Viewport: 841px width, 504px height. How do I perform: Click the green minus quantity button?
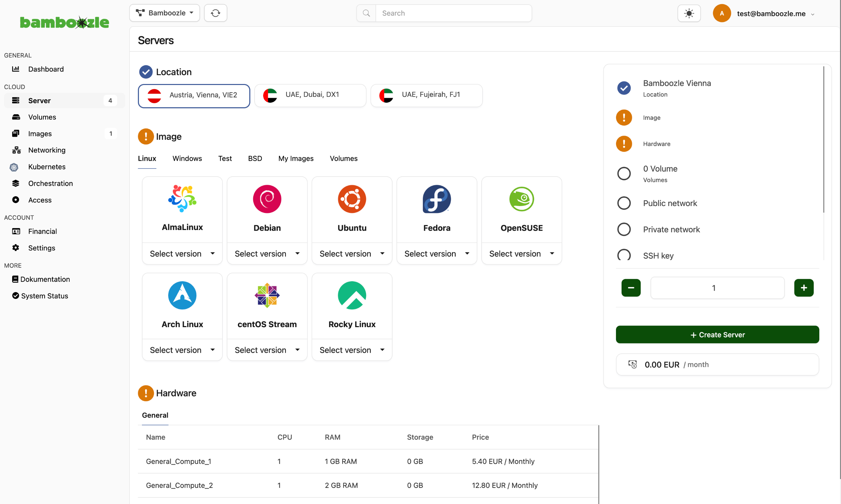631,288
